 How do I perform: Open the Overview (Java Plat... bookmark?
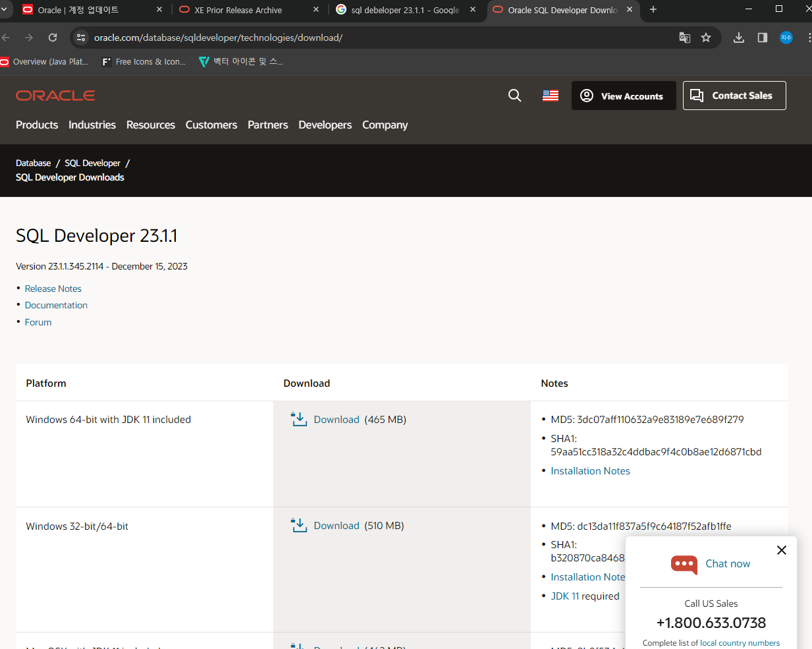pyautogui.click(x=44, y=62)
